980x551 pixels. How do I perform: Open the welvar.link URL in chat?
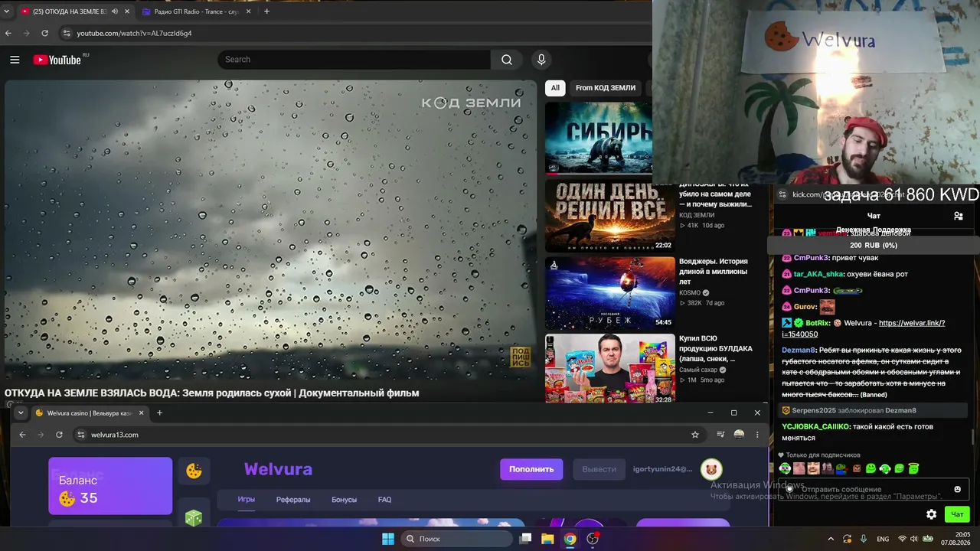coord(863,328)
